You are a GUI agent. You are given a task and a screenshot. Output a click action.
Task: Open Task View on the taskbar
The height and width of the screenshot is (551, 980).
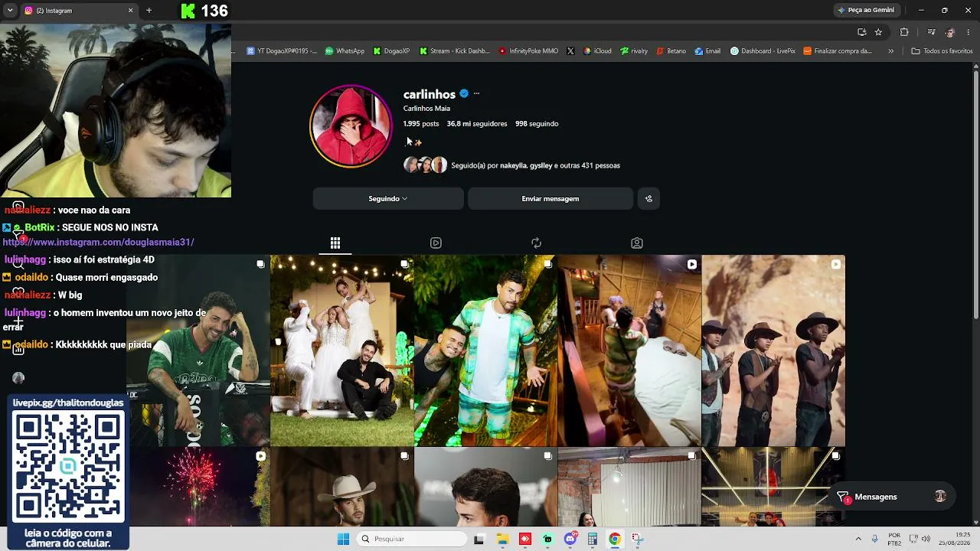(479, 539)
